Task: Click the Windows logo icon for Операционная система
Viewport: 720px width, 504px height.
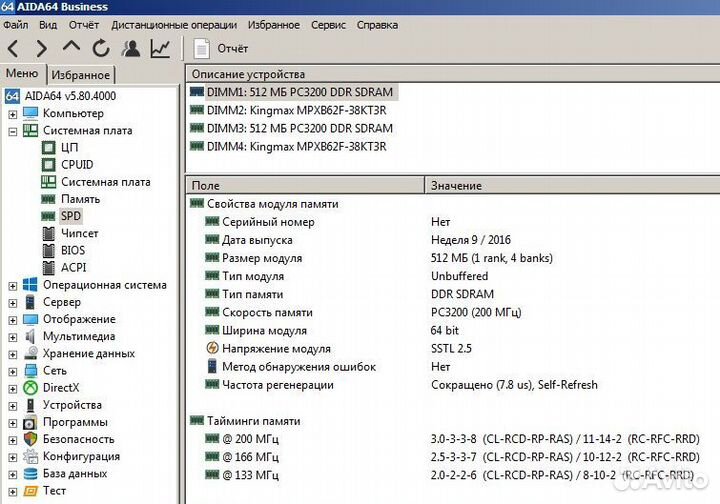Action: pyautogui.click(x=30, y=285)
